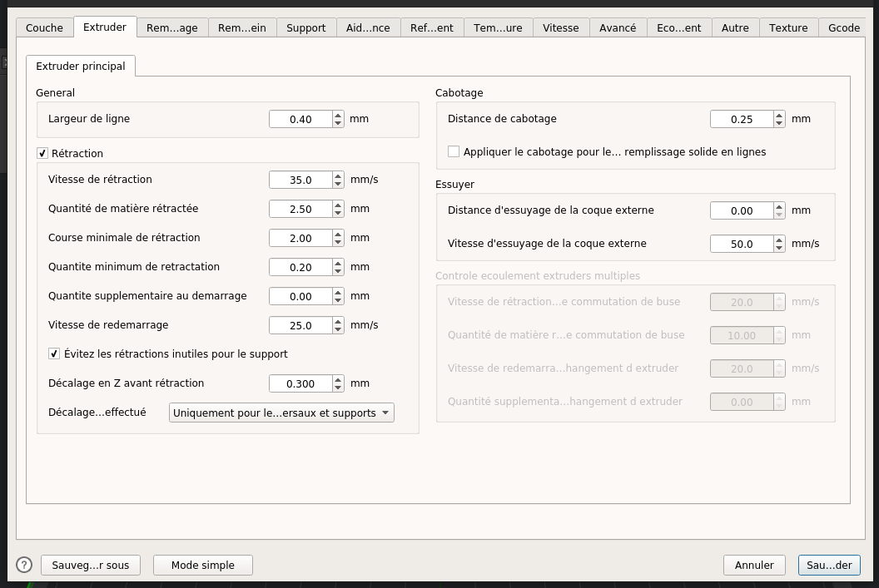Click the Sauvegarder sous button
The image size is (879, 588).
91,565
